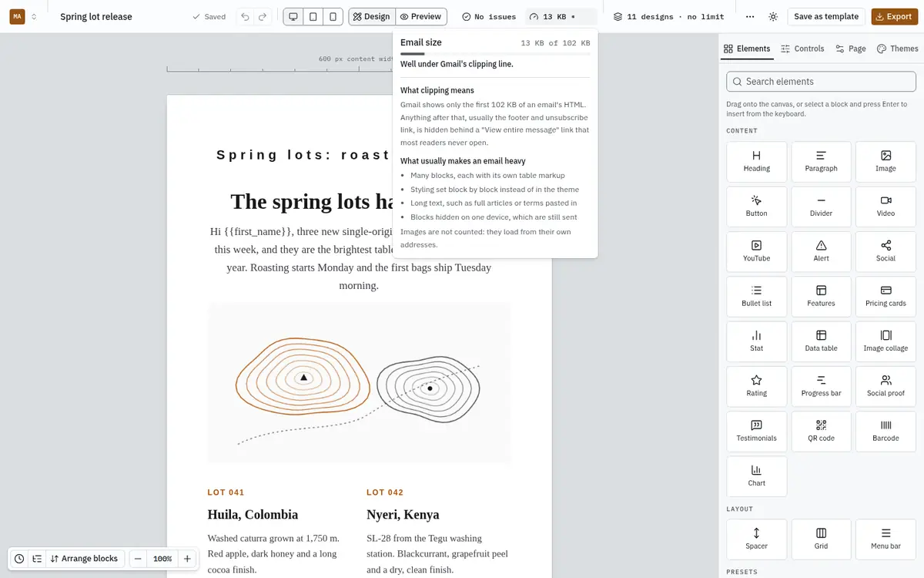Click Arrange blocks
The height and width of the screenshot is (578, 924).
[x=85, y=559]
